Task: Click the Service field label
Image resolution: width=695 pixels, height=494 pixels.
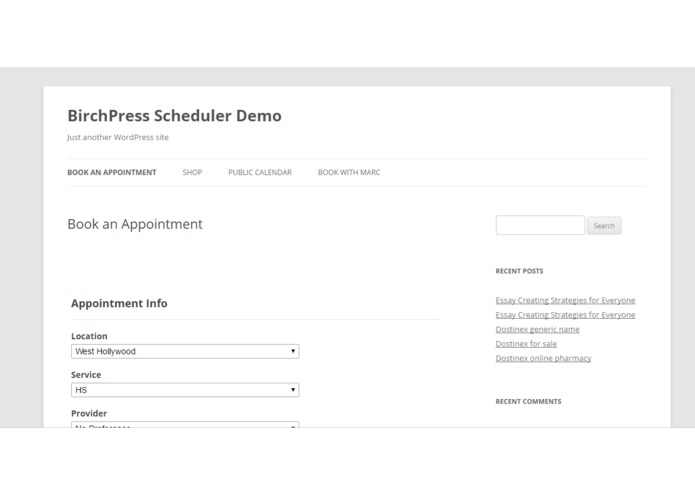Action: pyautogui.click(x=86, y=375)
